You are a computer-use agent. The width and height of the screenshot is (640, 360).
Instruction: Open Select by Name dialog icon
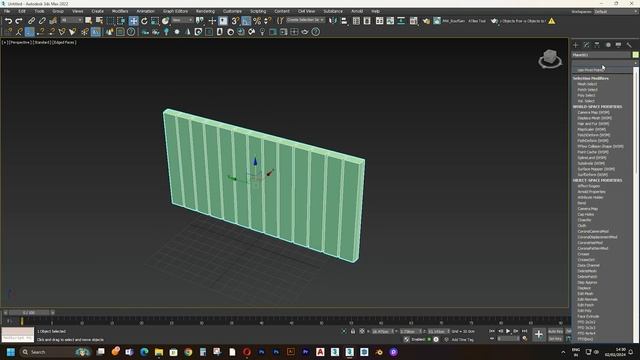(99, 21)
